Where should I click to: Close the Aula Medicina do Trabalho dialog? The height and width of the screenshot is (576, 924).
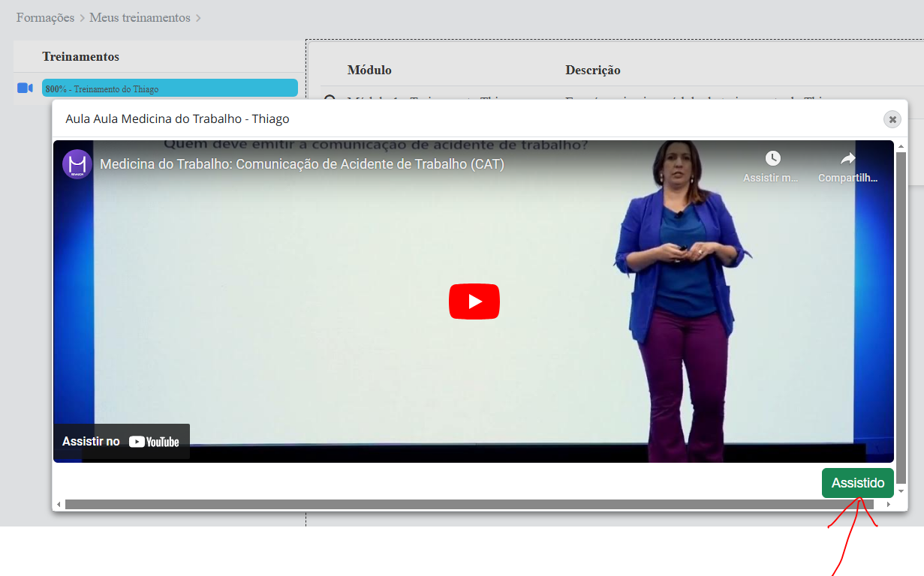[x=892, y=119]
